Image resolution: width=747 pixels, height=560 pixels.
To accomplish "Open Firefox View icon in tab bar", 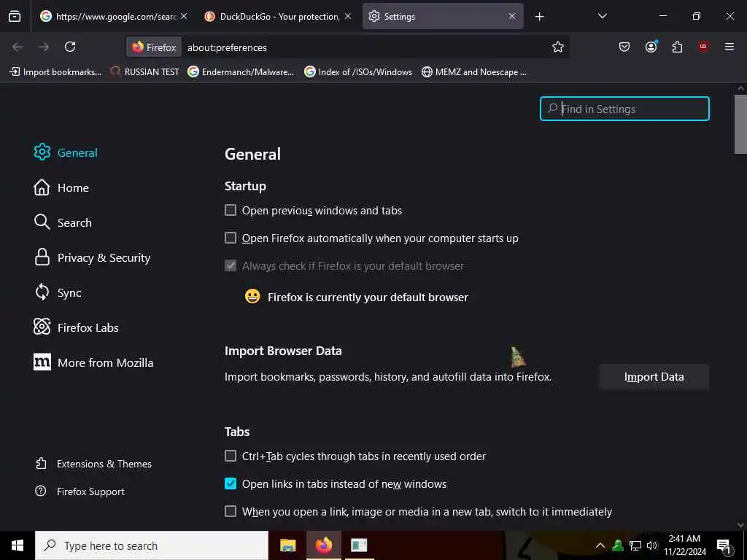I will 15,17.
